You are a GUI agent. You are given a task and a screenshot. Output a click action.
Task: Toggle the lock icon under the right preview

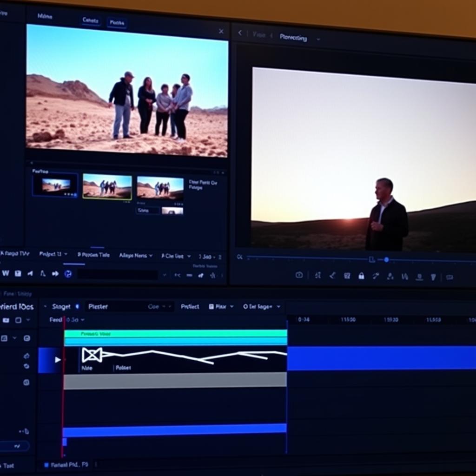pyautogui.click(x=361, y=276)
